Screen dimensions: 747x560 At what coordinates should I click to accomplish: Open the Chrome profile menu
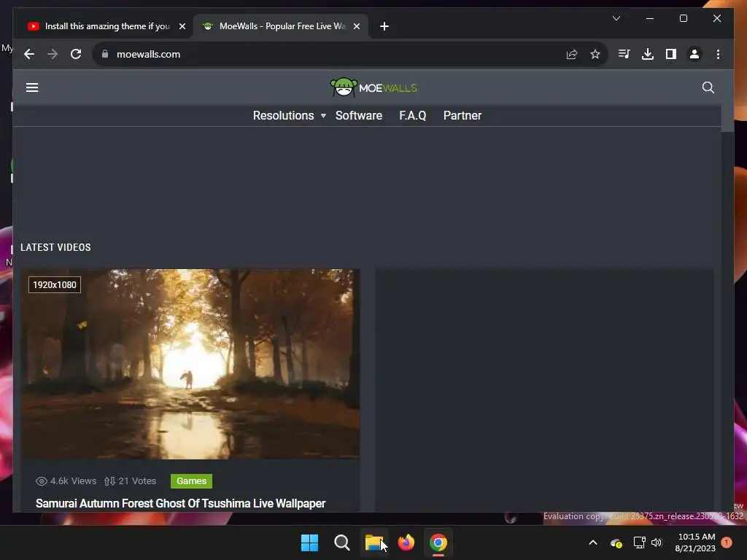pos(694,54)
